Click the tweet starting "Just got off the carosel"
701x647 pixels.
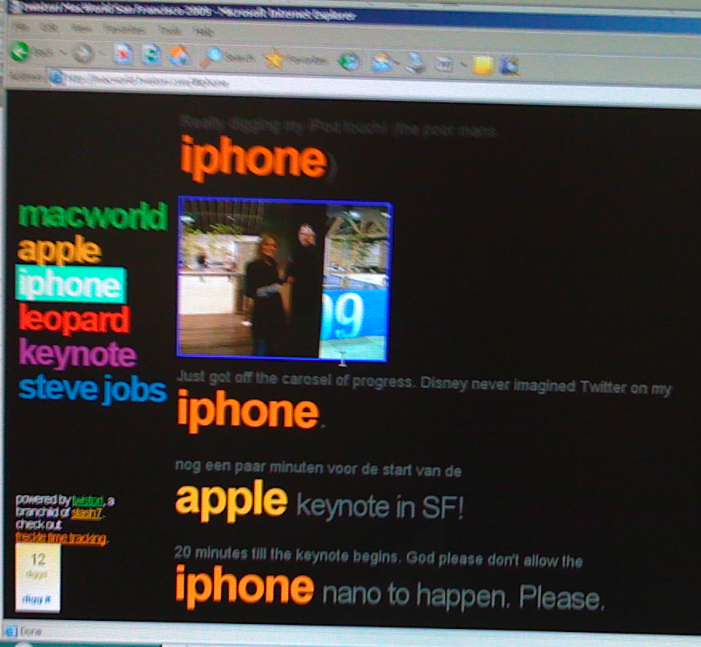click(x=424, y=383)
